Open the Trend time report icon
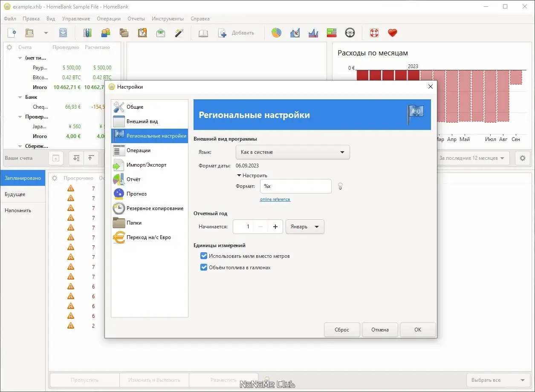 click(x=295, y=33)
